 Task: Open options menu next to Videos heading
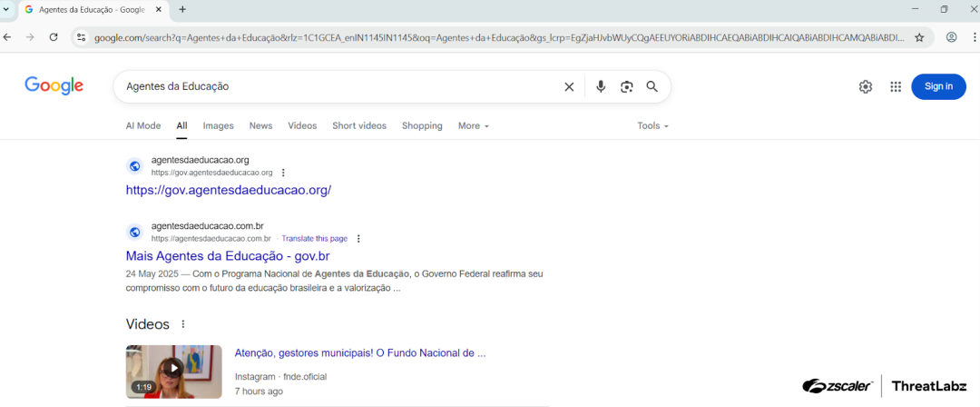tap(183, 324)
